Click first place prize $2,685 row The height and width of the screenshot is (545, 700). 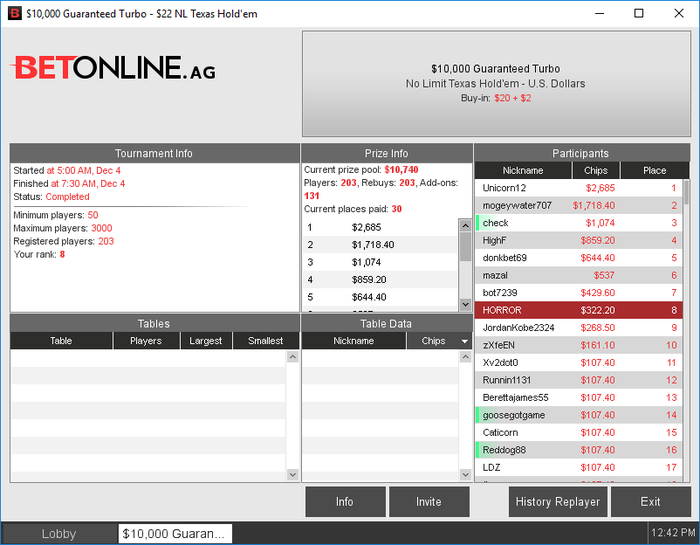coord(380,227)
